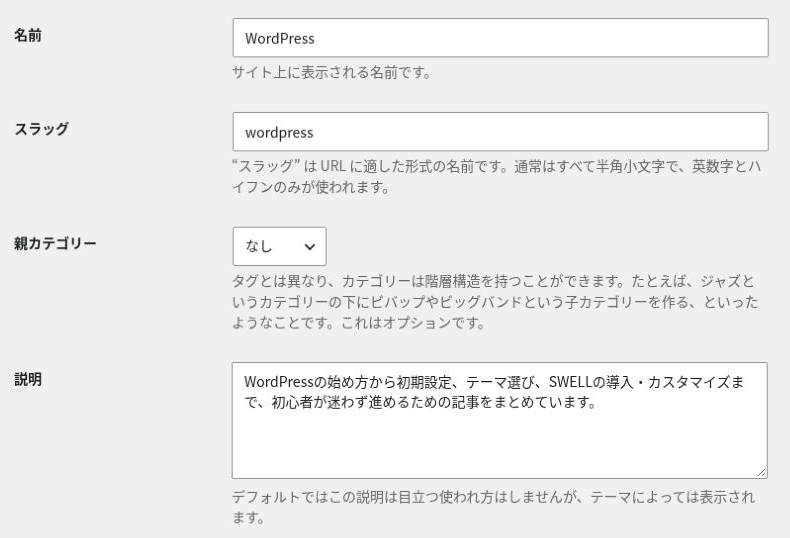Viewport: 790px width, 538px height.
Task: Click the 親カテゴリー field label
Action: (55, 243)
